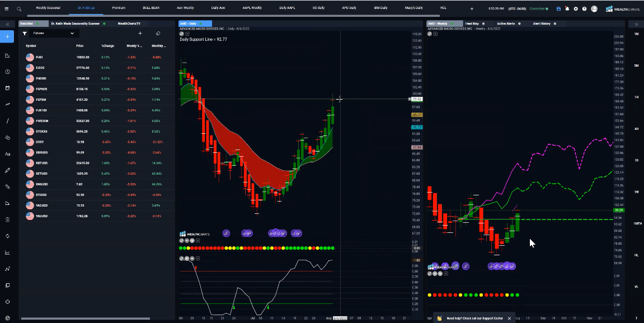The image size is (644, 323).
Task: Click the refresh sync icon in sidebar
Action: 7,236
